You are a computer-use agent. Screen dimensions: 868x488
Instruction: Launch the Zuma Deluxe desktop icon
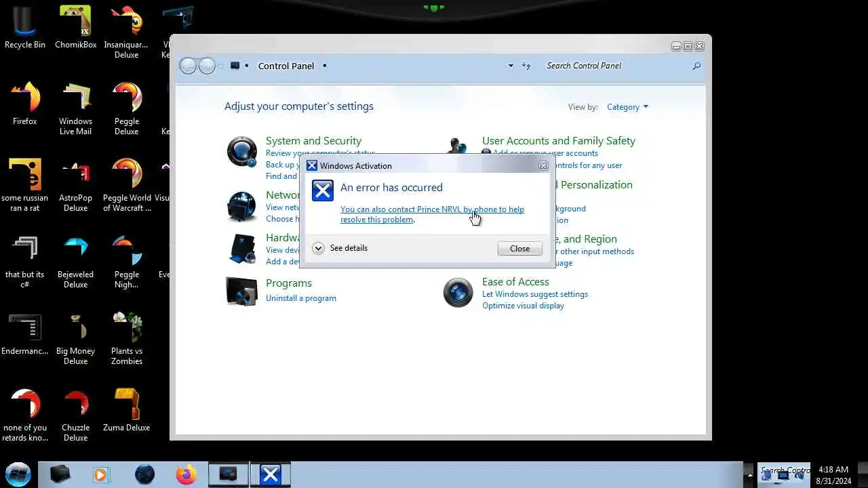(126, 409)
